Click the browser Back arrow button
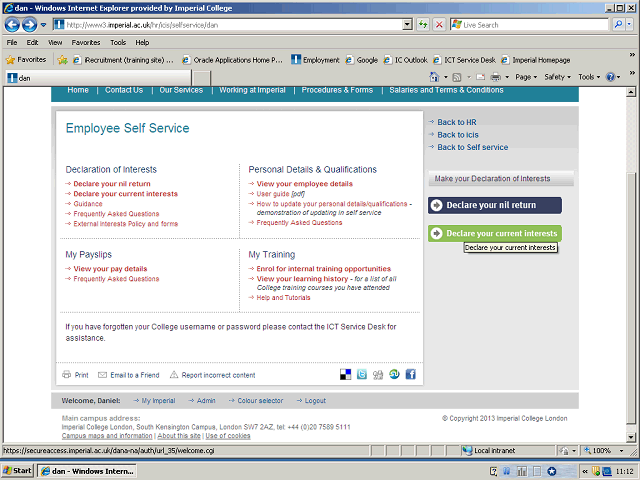 tap(13, 24)
